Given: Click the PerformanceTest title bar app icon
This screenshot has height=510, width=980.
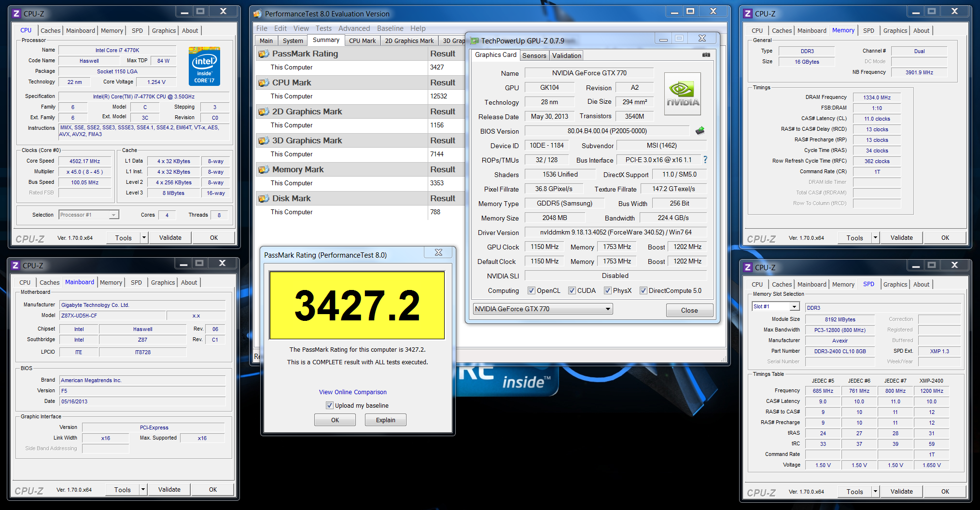Looking at the screenshot, I should click(258, 14).
